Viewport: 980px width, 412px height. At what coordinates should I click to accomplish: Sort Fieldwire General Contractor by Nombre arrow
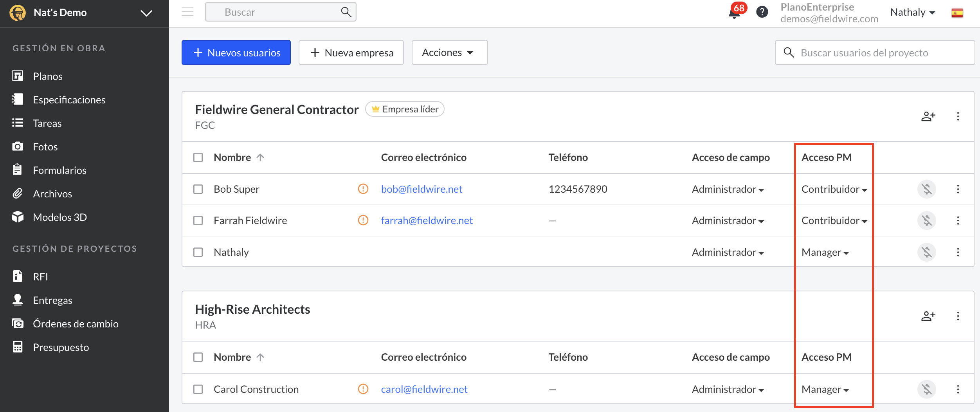pyautogui.click(x=260, y=157)
